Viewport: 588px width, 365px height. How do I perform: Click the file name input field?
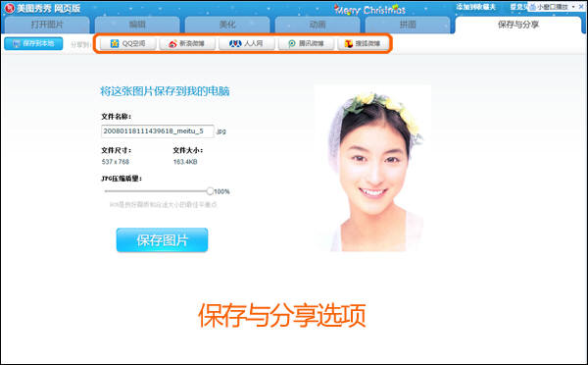pos(158,131)
